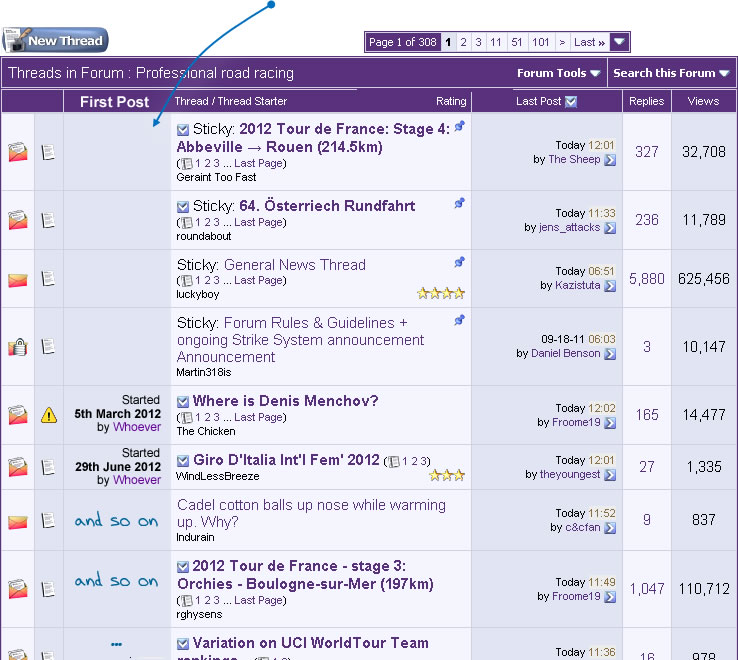Click first-unread icon of Stage 4 thread

(183, 129)
